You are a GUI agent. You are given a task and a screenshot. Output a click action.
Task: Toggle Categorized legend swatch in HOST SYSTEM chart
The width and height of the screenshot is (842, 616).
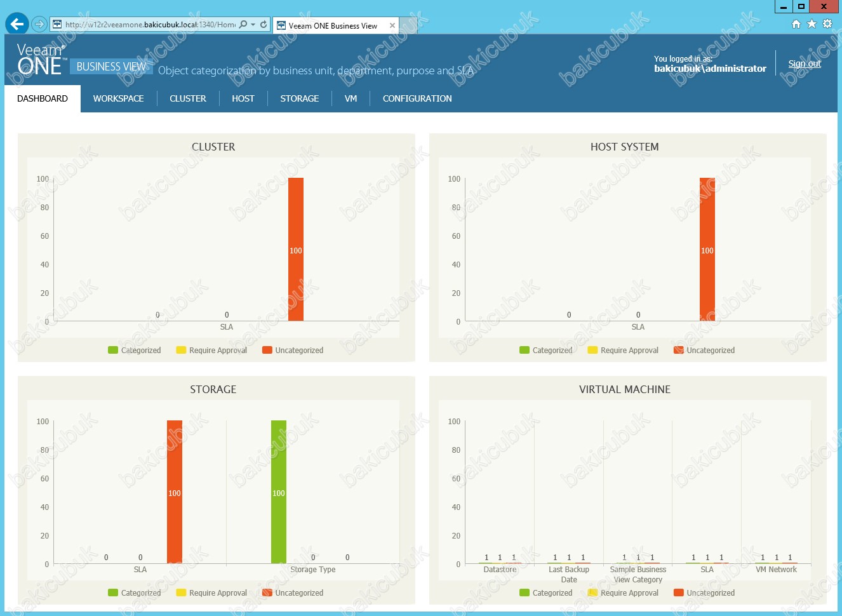coord(525,350)
